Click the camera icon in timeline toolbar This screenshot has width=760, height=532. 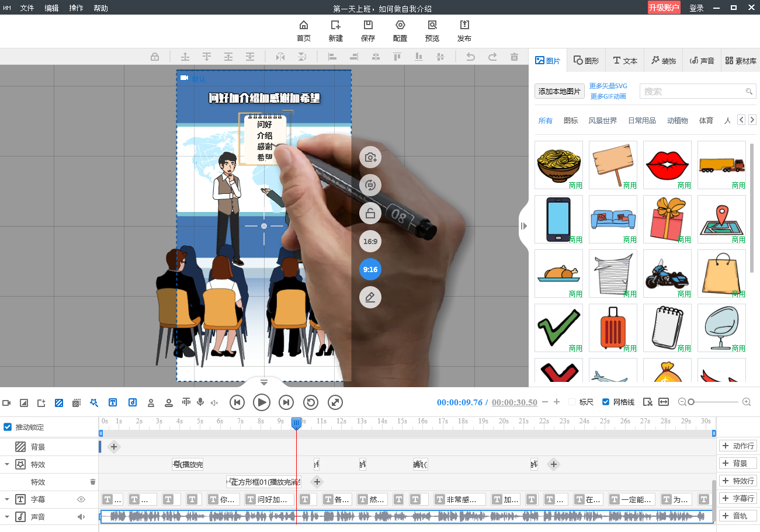pos(7,402)
